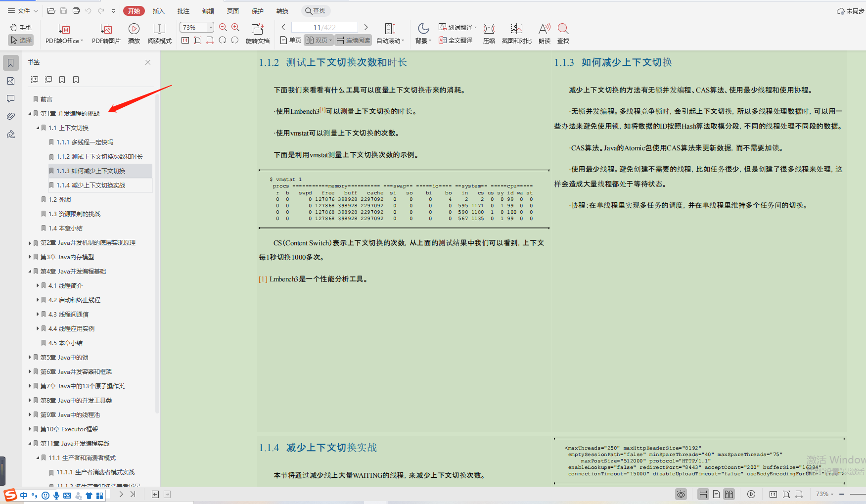
Task: Rotate the page clockwise
Action: [223, 40]
